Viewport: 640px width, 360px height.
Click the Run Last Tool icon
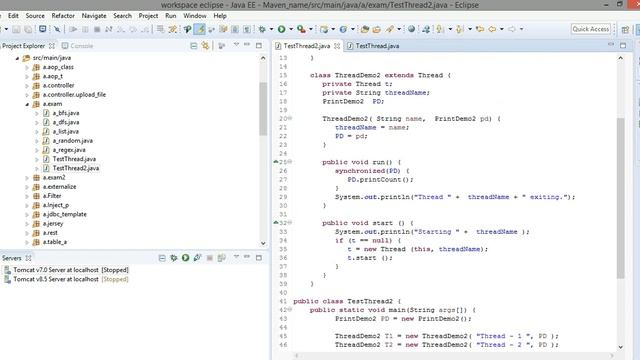(301, 29)
